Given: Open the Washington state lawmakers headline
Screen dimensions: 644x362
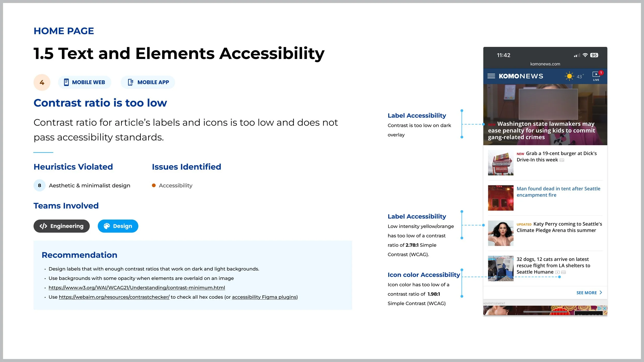Looking at the screenshot, I should [x=541, y=130].
